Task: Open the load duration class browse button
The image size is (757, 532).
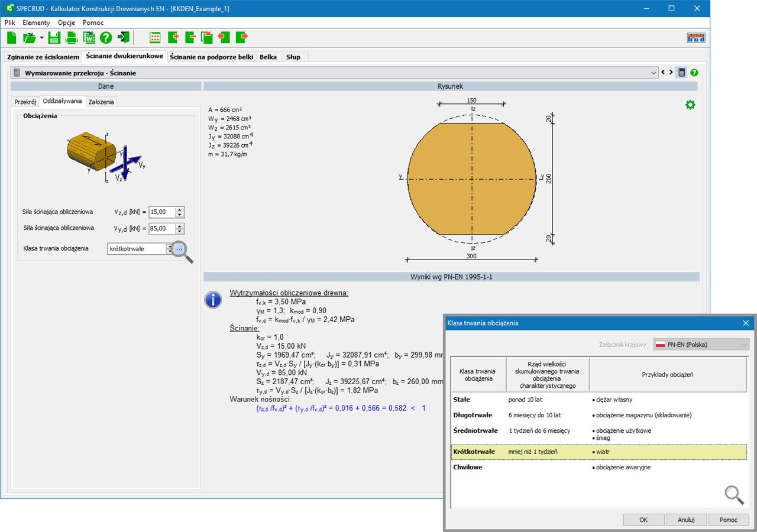Action: point(179,249)
